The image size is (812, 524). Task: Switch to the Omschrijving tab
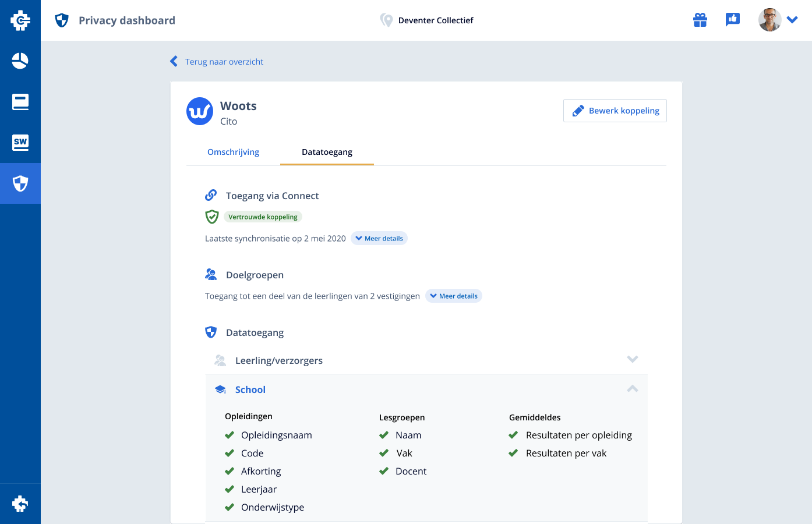pyautogui.click(x=233, y=152)
